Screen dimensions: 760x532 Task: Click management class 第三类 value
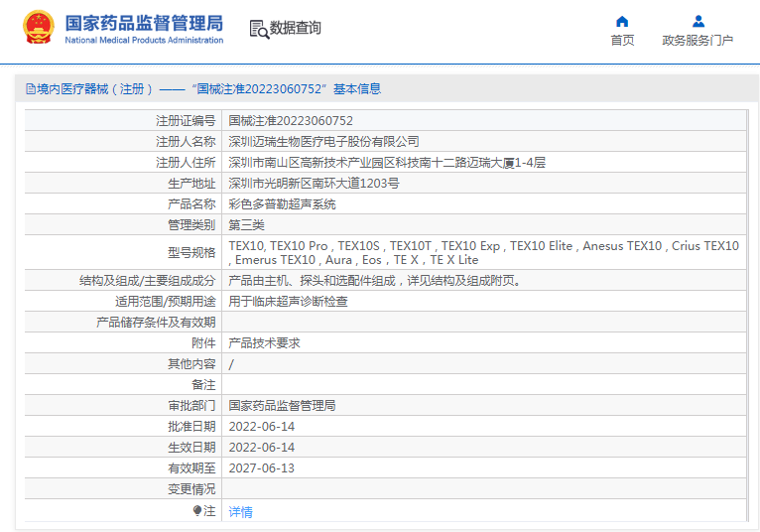[247, 225]
